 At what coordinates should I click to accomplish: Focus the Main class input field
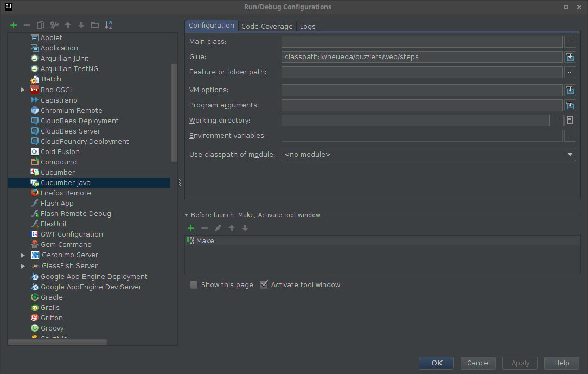(x=422, y=42)
